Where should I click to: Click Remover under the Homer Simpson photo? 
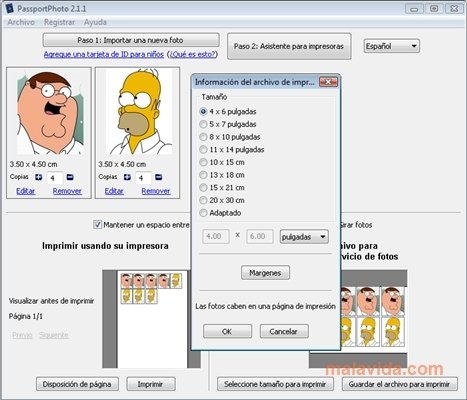click(156, 191)
